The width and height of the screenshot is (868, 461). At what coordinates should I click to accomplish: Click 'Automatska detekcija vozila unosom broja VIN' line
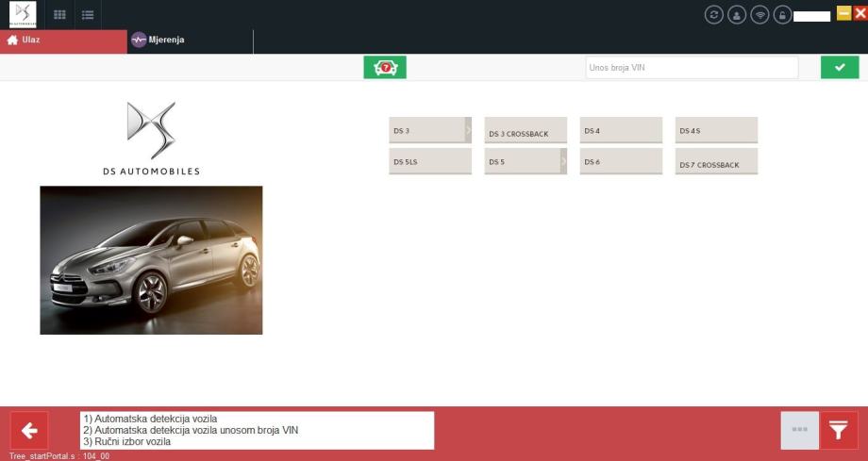tap(191, 430)
